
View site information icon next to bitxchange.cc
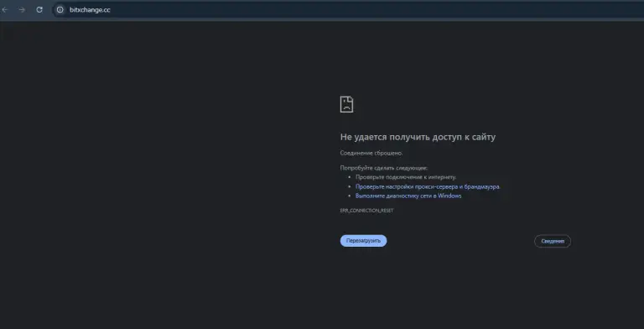pos(60,9)
